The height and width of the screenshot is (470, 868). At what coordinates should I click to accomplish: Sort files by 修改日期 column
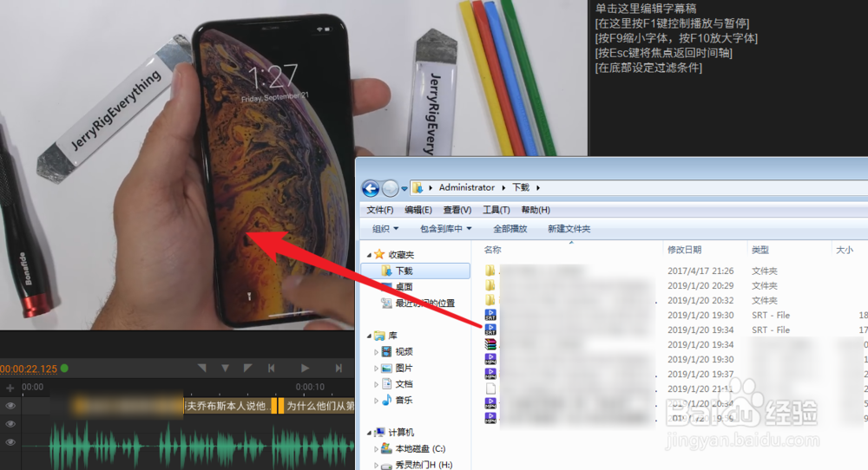pos(684,250)
